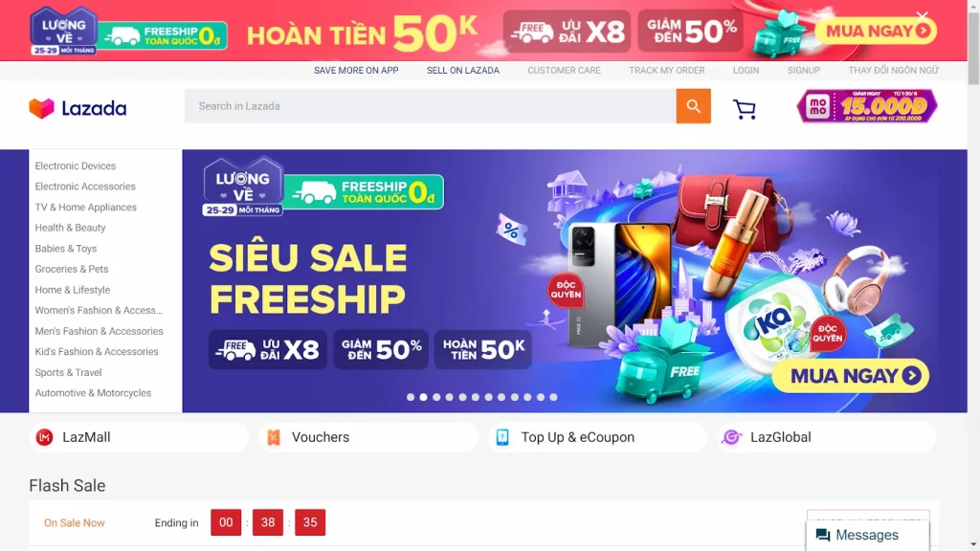980x551 pixels.
Task: Open LazMall via its red icon
Action: (44, 437)
